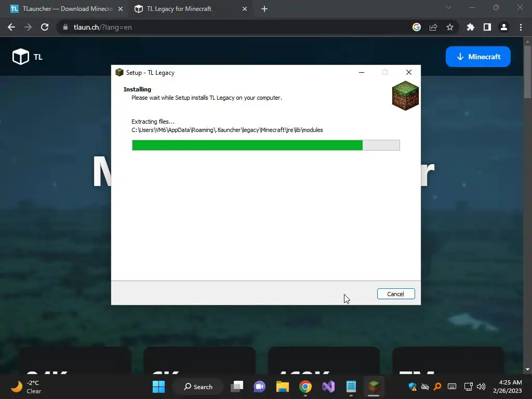Open Windows Security tray icon
532x399 pixels.
click(x=413, y=387)
